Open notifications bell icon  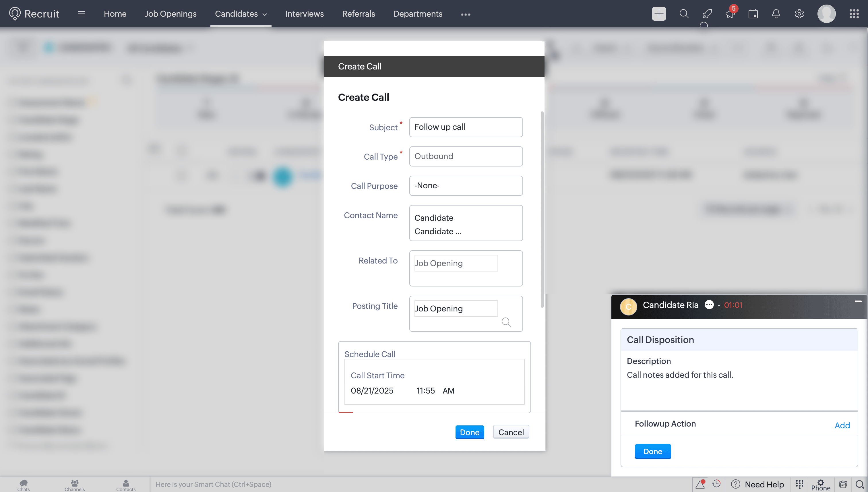[776, 14]
